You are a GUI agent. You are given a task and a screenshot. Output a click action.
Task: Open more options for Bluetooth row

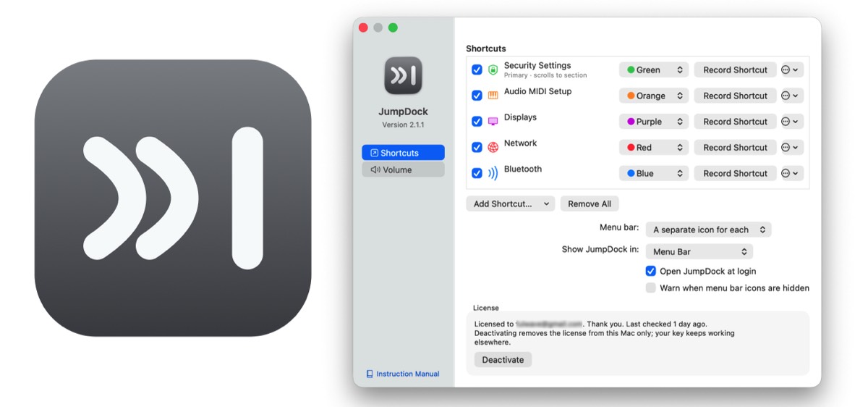pos(792,173)
